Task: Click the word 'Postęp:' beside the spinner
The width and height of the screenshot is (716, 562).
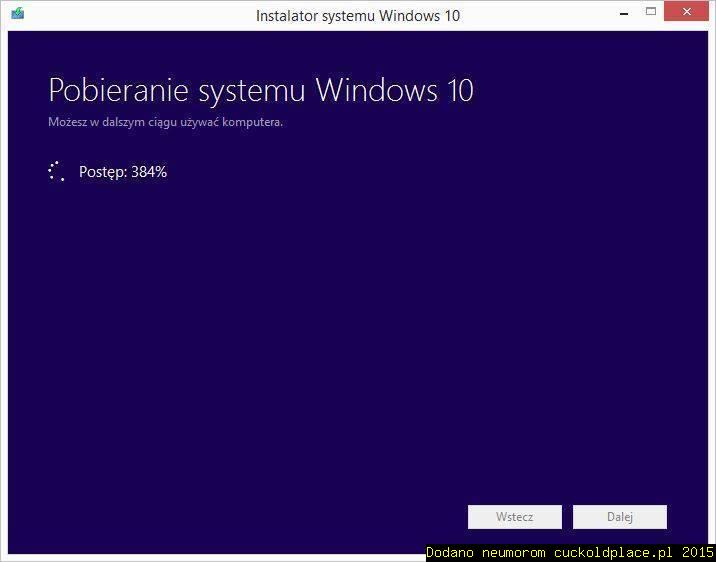Action: (102, 172)
